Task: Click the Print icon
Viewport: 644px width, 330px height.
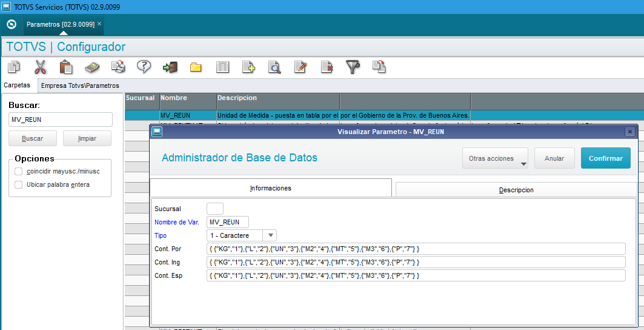Action: (119, 67)
